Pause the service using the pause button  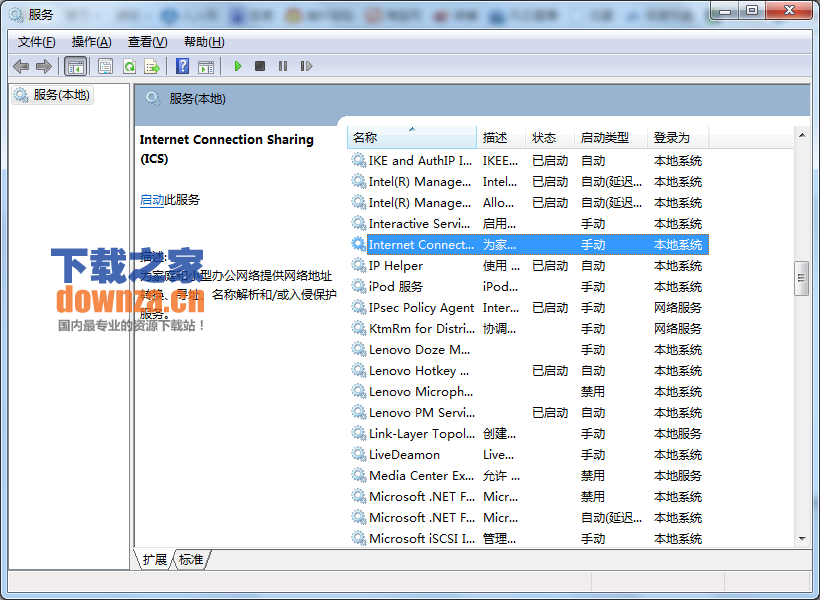click(283, 66)
